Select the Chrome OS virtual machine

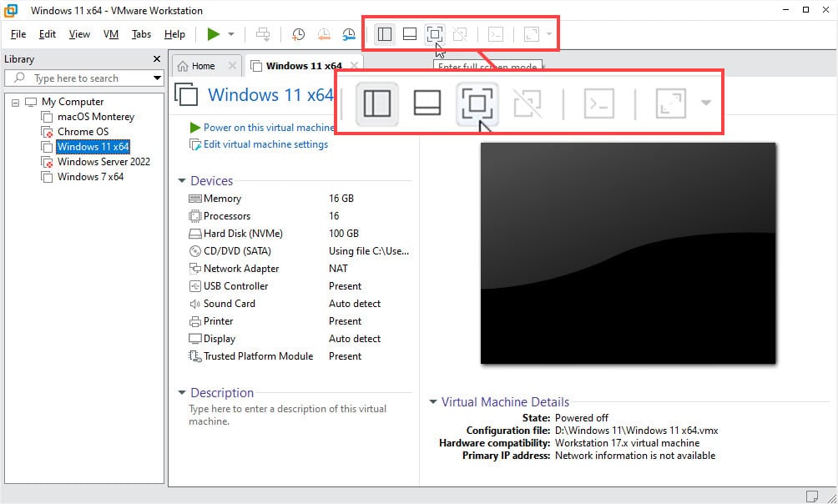tap(83, 132)
